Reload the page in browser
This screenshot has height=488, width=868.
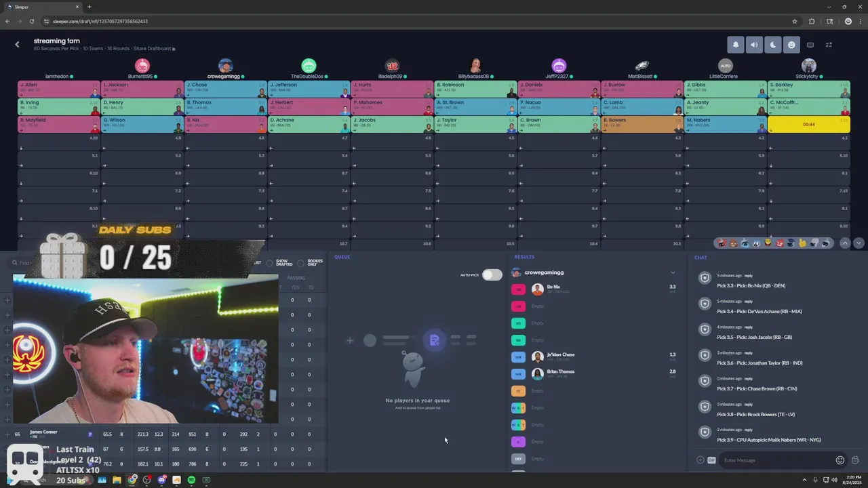tap(31, 21)
